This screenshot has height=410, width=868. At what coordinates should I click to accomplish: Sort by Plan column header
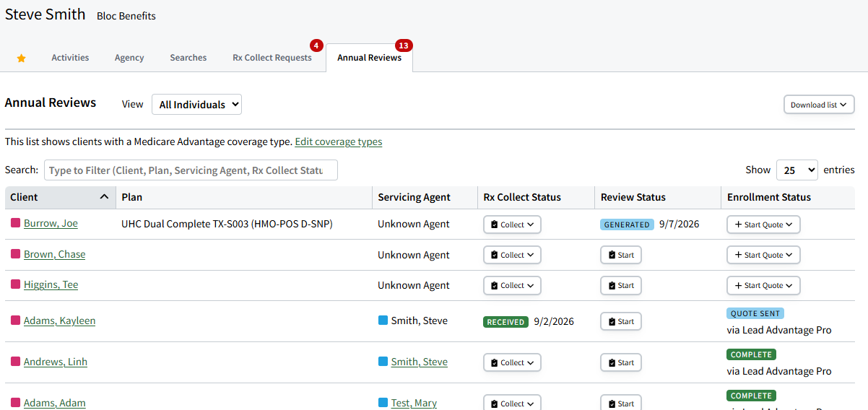[x=244, y=197]
